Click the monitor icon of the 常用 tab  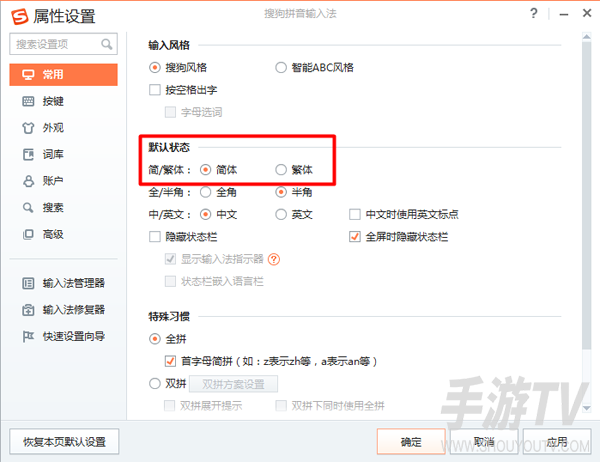point(28,75)
